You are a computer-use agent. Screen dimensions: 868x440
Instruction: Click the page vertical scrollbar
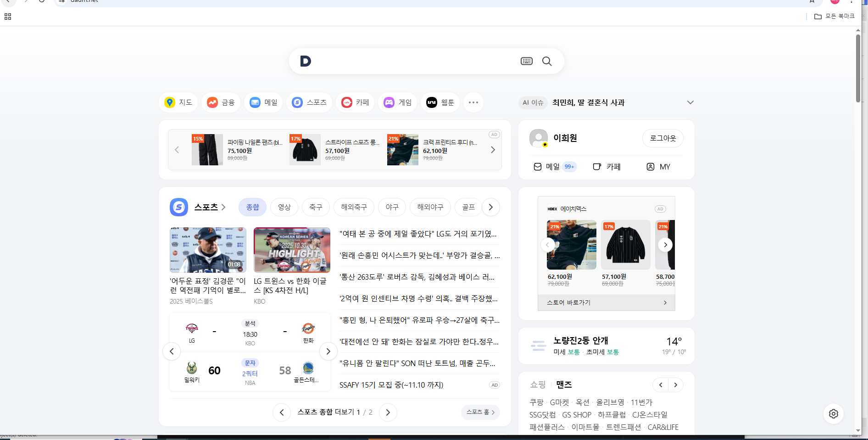858,68
